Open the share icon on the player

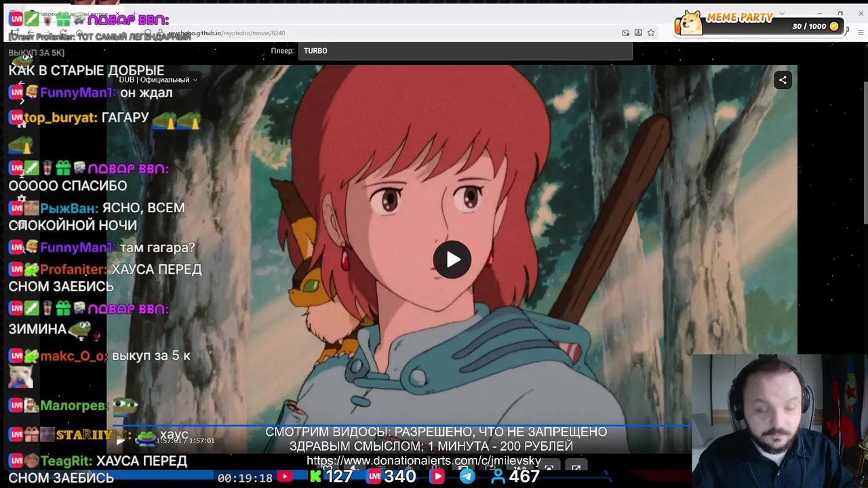pos(783,80)
